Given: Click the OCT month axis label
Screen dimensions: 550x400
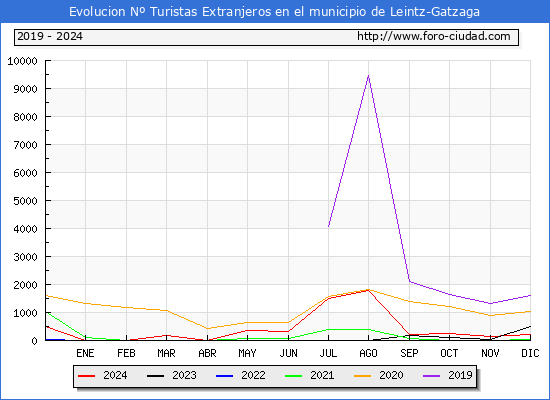Looking at the screenshot, I should click(x=449, y=353).
